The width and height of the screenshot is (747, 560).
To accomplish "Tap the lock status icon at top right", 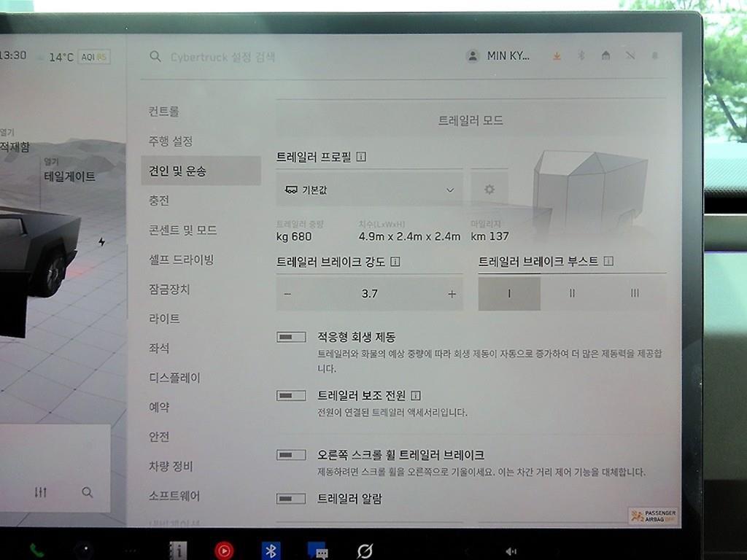I will click(655, 55).
